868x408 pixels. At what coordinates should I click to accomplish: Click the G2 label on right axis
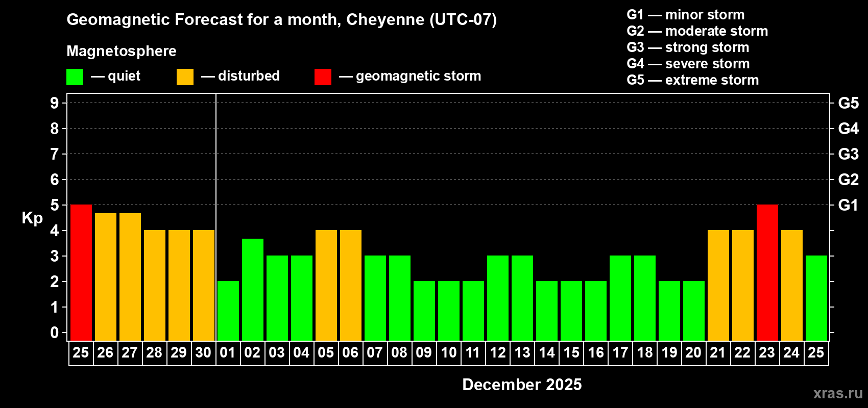click(849, 180)
